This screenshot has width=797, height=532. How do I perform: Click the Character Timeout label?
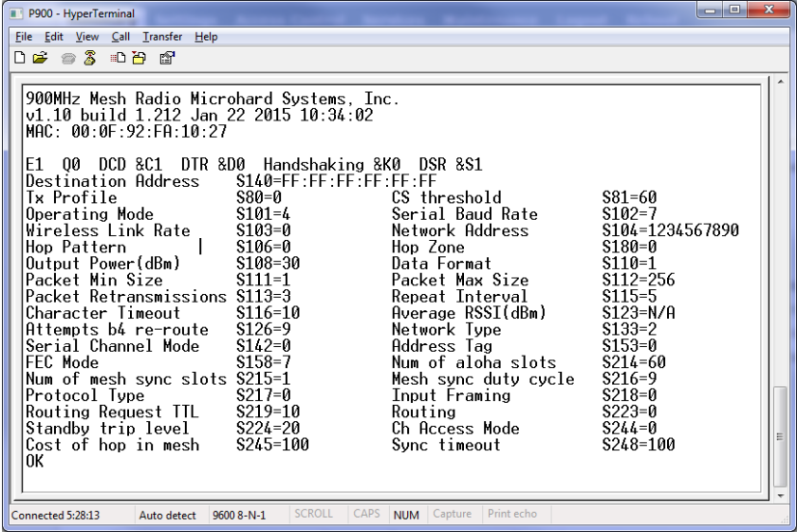pyautogui.click(x=103, y=313)
